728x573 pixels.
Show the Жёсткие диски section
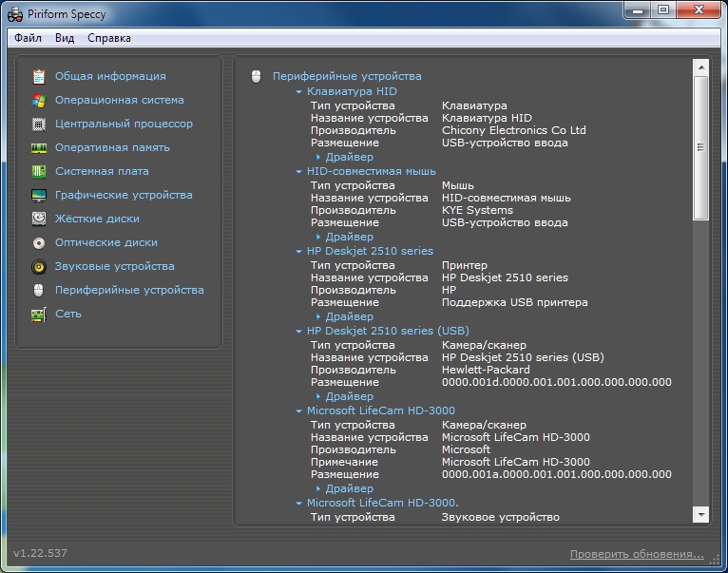point(97,219)
